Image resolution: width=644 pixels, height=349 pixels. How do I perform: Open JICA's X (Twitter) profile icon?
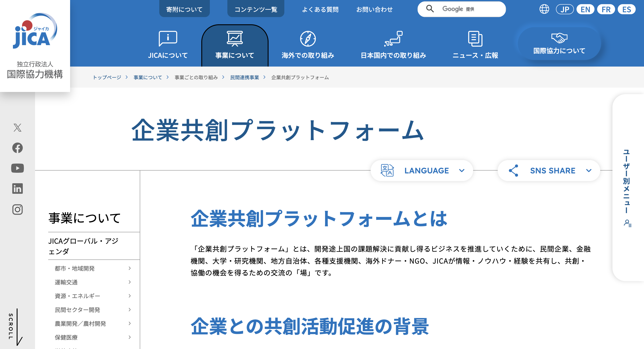click(x=17, y=128)
